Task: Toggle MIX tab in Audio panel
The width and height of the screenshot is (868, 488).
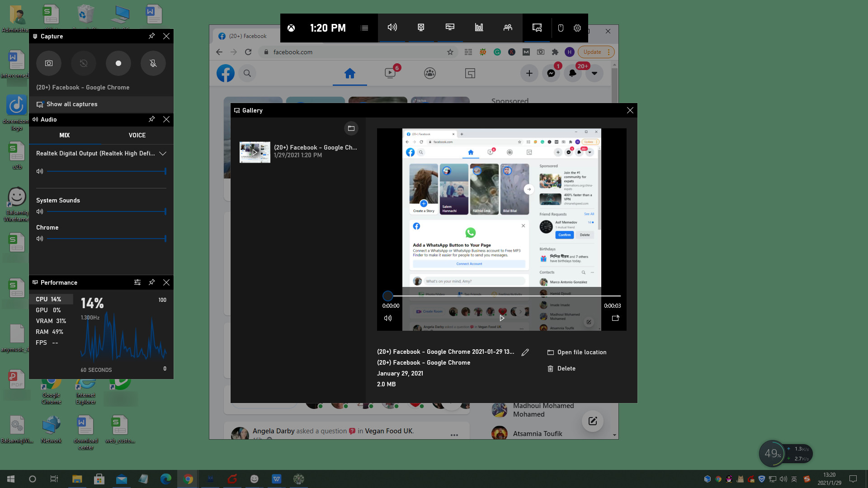Action: pos(64,135)
